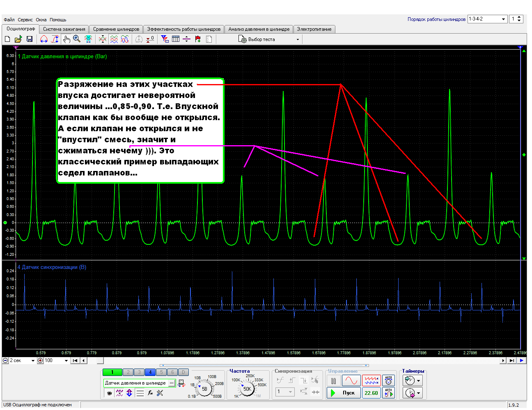Click the New file icon
This screenshot has height=410, width=532.
7,39
